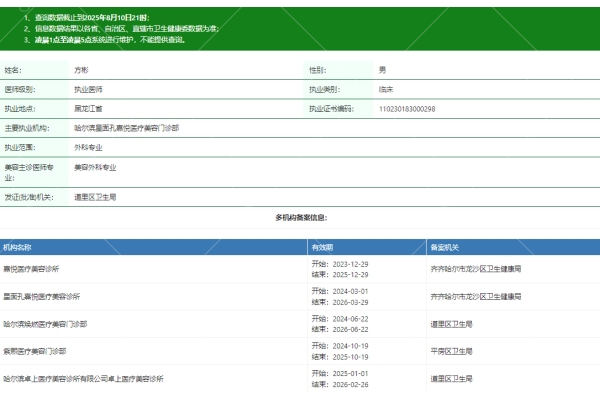Image resolution: width=600 pixels, height=400 pixels.
Task: Click the 有效期 column header
Action: [x=322, y=248]
